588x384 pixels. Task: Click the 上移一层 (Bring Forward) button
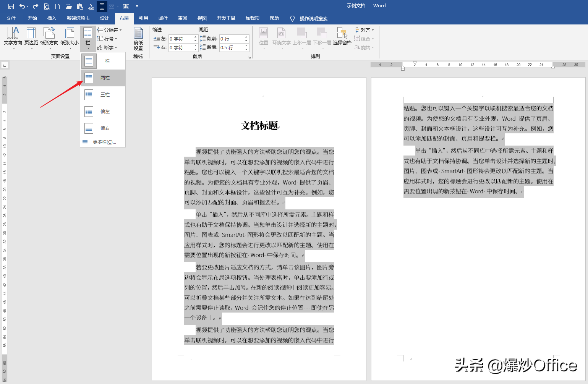pyautogui.click(x=302, y=38)
